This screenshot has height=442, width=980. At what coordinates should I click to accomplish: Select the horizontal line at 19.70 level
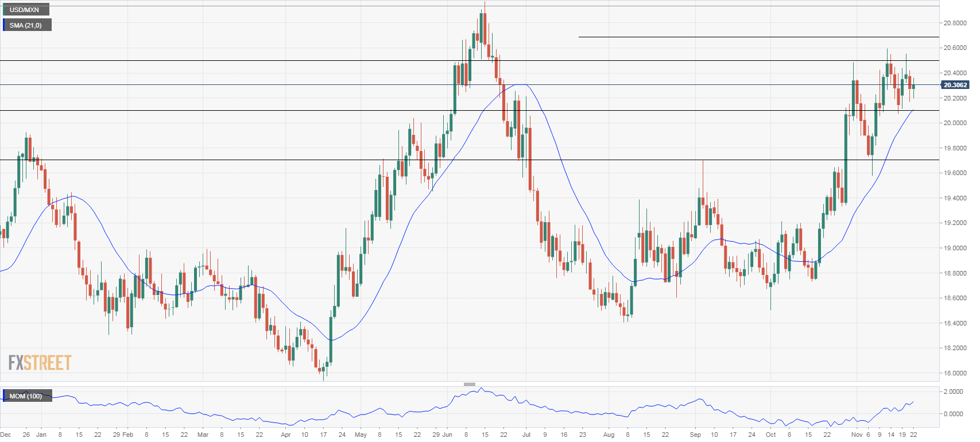[x=470, y=160]
